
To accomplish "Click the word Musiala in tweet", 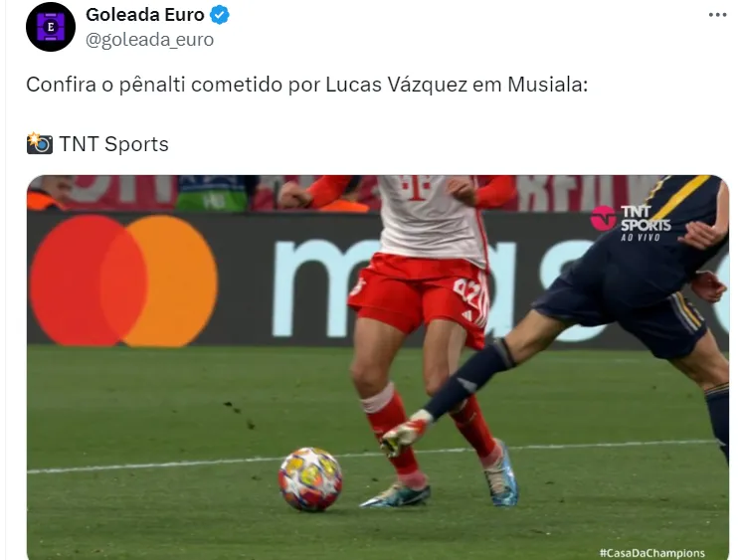I will tap(548, 86).
